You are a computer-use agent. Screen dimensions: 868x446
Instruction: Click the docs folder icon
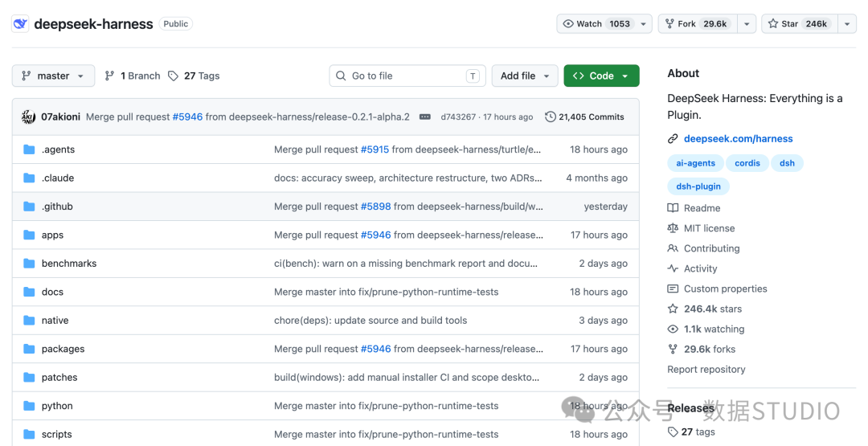(30, 292)
